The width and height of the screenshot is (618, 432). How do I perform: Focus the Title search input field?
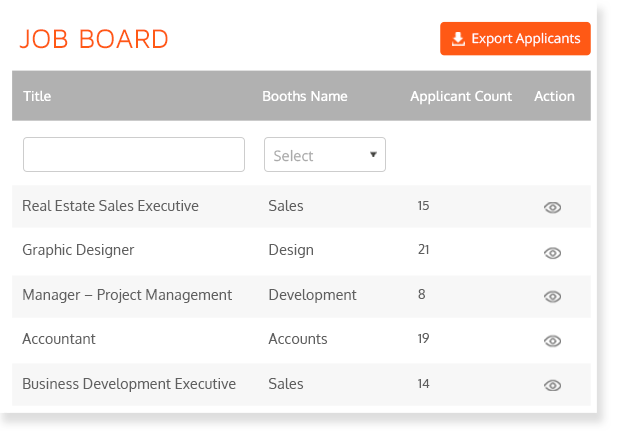tap(133, 155)
